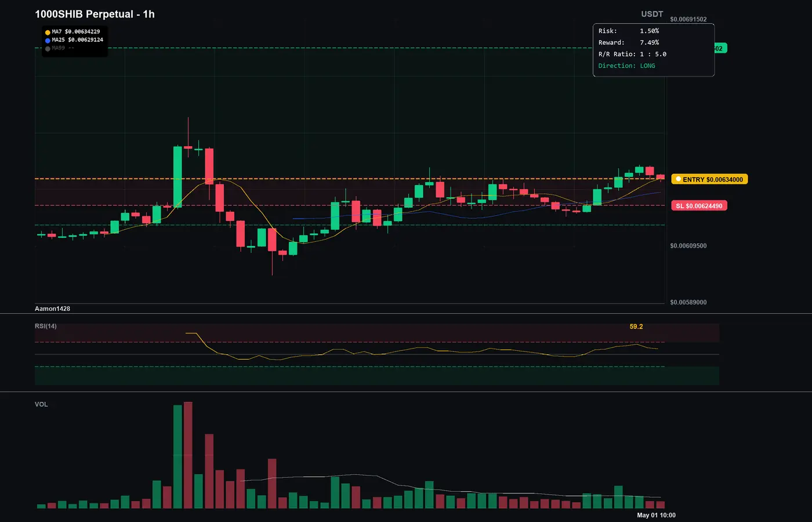Click the chart title 1000SHIB Perpetual - 1h
This screenshot has width=812, height=522.
pyautogui.click(x=95, y=14)
